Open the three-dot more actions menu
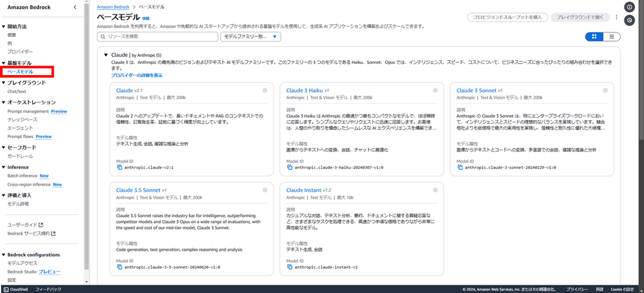Screen dimensions: 644x293 [x=616, y=17]
